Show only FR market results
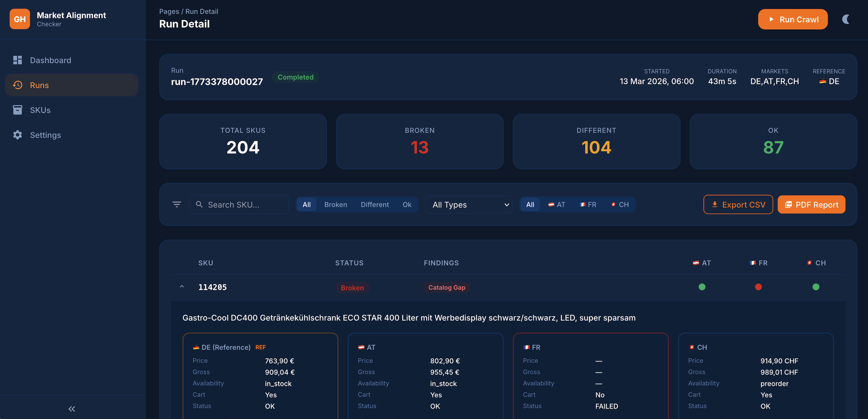The height and width of the screenshot is (419, 868). click(588, 205)
